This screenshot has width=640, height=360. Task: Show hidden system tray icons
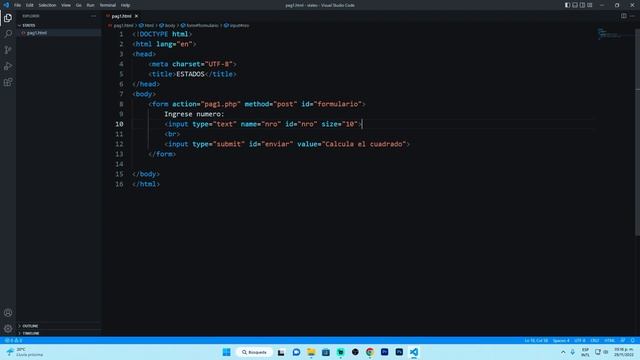tap(563, 352)
